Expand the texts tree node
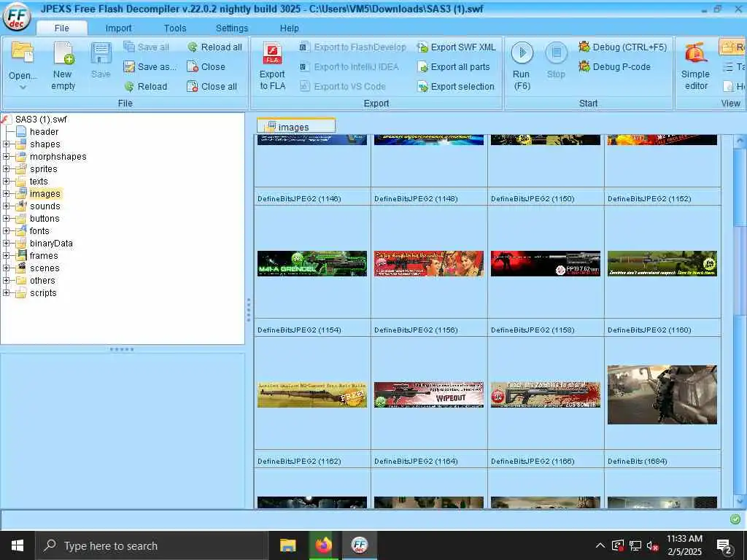Image resolution: width=747 pixels, height=560 pixels. pyautogui.click(x=6, y=181)
